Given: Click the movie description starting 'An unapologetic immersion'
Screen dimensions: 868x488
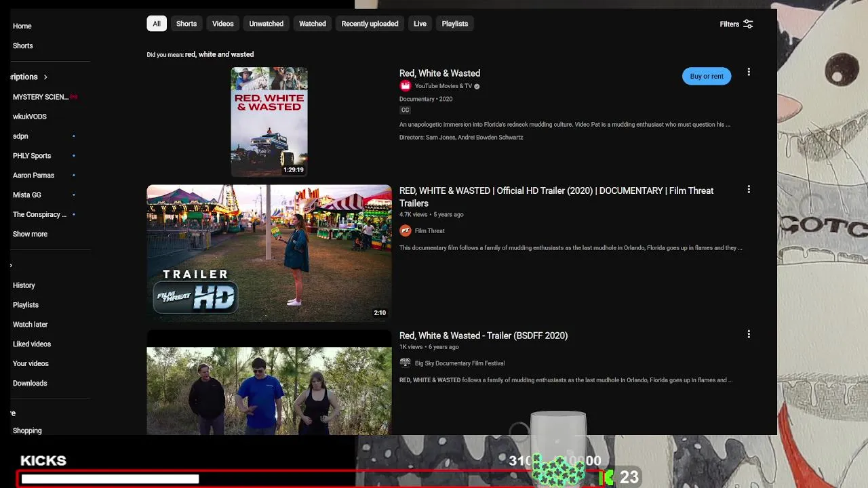Looking at the screenshot, I should coord(565,125).
